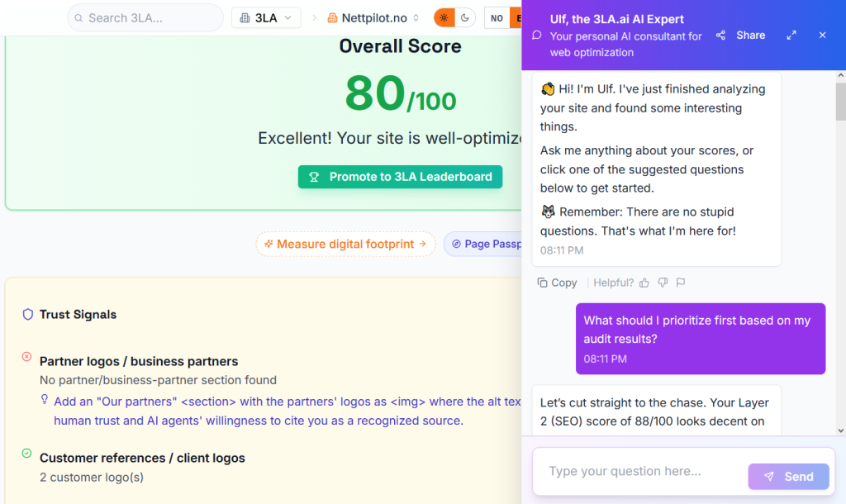Image resolution: width=846 pixels, height=504 pixels.
Task: Click the lightbulb tip icon
Action: [x=45, y=399]
